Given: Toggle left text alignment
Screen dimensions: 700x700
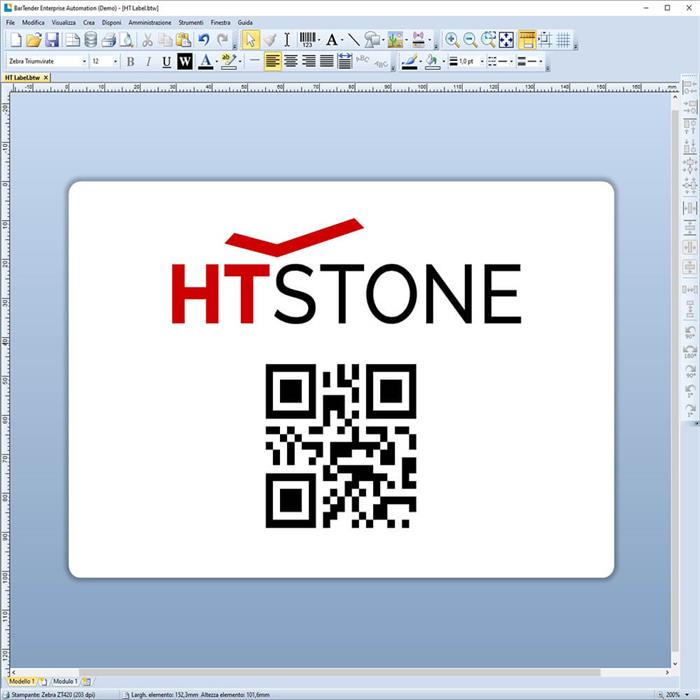Looking at the screenshot, I should point(273,61).
